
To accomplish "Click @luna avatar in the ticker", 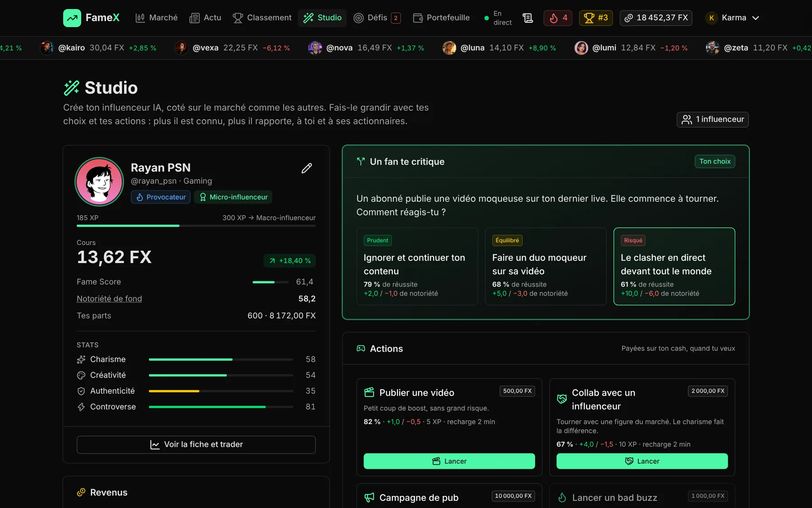I will tap(449, 48).
